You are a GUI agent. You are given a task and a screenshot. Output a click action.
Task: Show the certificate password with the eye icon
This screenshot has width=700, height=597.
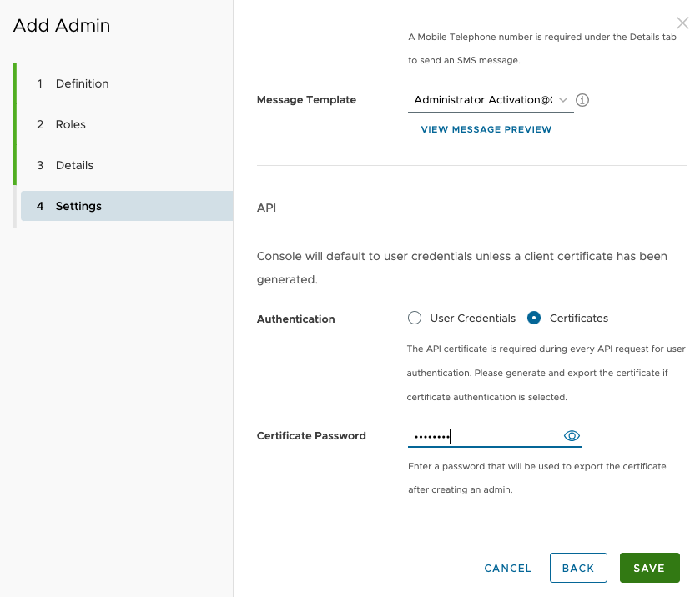[571, 435]
